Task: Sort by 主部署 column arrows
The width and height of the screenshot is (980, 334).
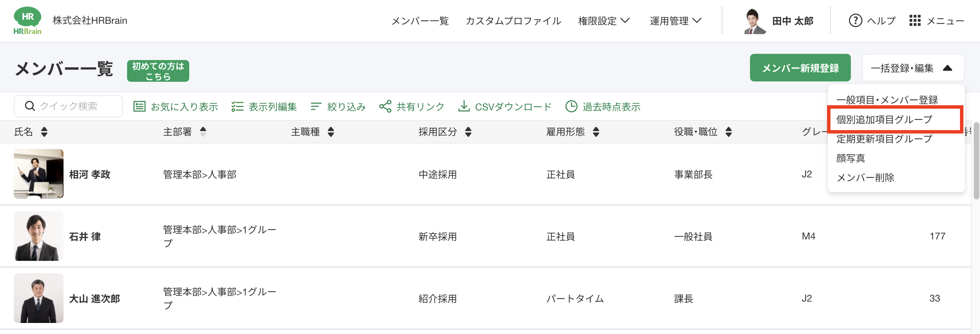Action: (x=203, y=132)
